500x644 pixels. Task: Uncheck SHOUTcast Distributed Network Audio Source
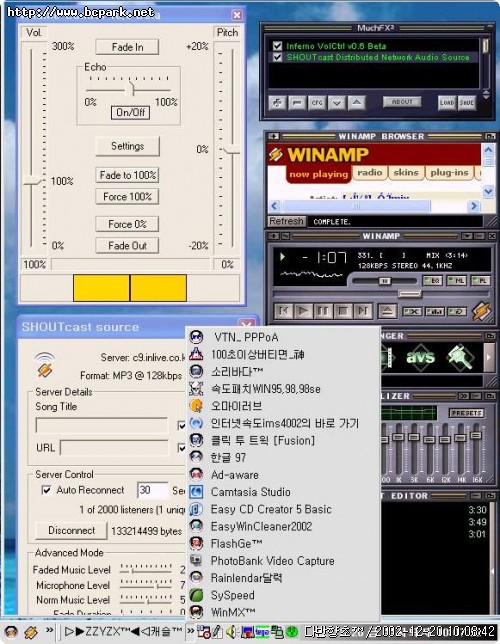tap(277, 57)
